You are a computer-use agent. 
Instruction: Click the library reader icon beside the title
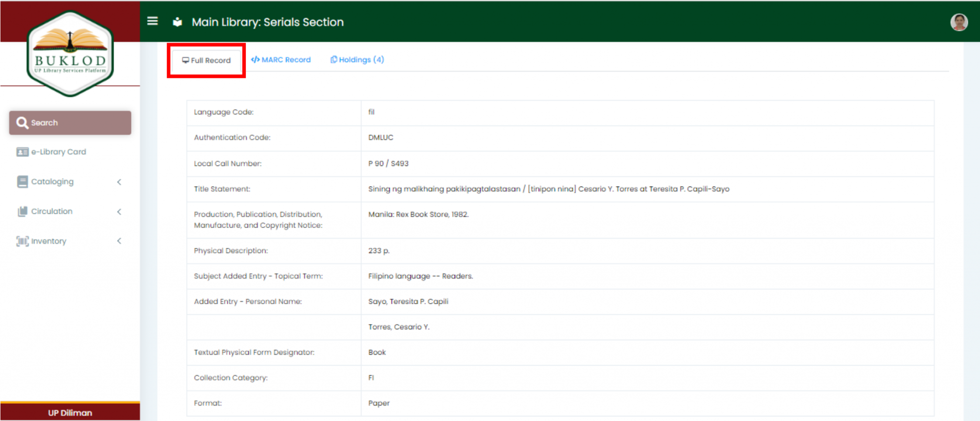[x=178, y=22]
